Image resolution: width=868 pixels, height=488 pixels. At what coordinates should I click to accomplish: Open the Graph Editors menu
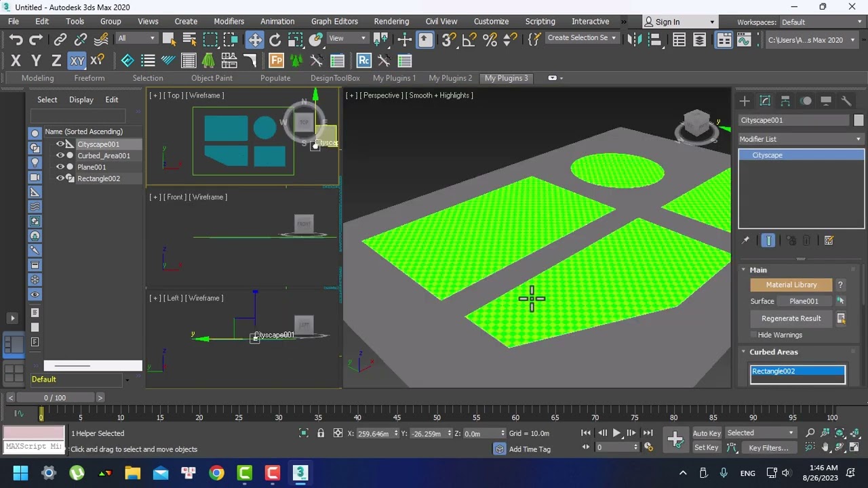pos(334,22)
